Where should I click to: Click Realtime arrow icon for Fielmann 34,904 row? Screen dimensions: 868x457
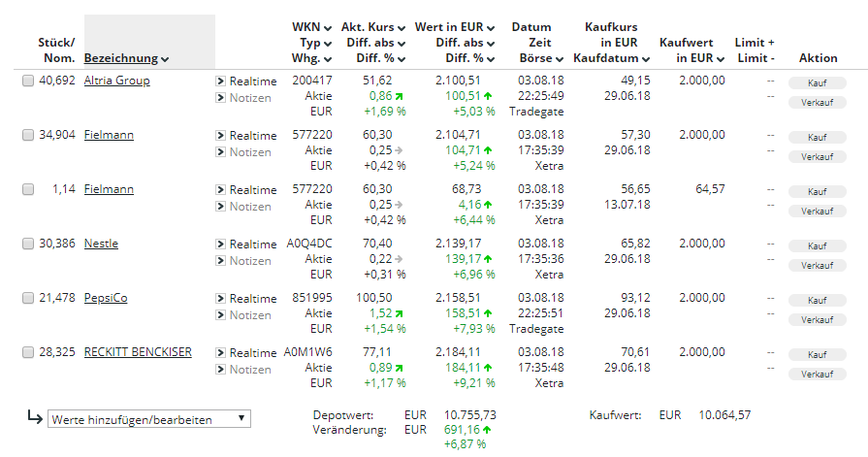[x=220, y=136]
